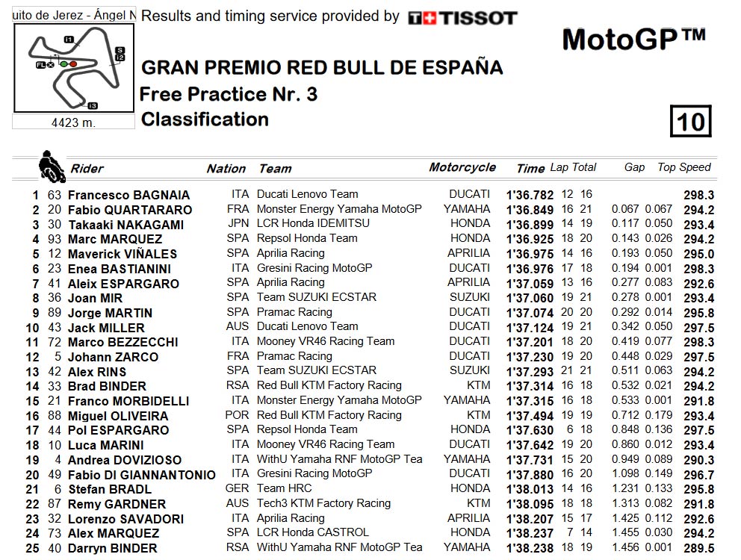Click the Free Practice Nr. 3 heading
Screen dimensions: 741x560
tap(229, 94)
